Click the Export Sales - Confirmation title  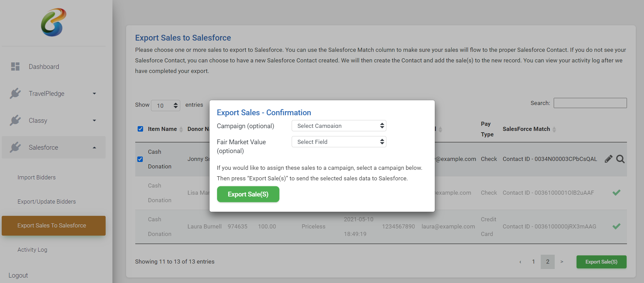(264, 113)
